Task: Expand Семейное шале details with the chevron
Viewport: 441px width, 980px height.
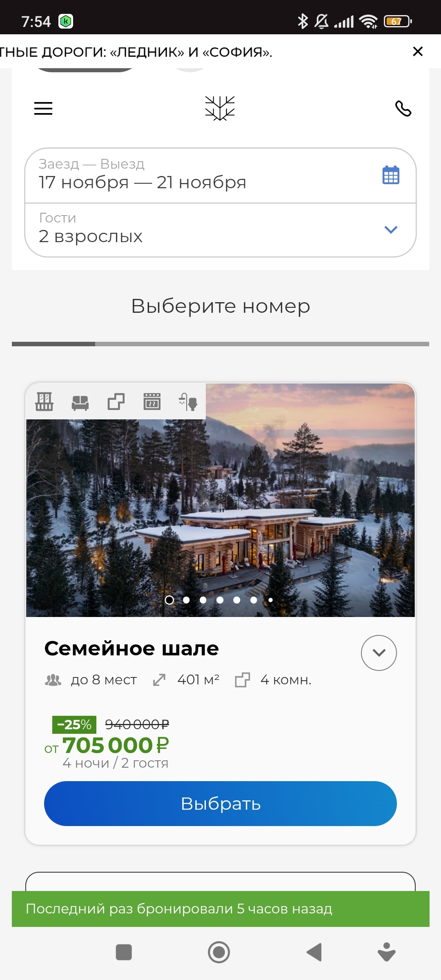Action: click(379, 653)
